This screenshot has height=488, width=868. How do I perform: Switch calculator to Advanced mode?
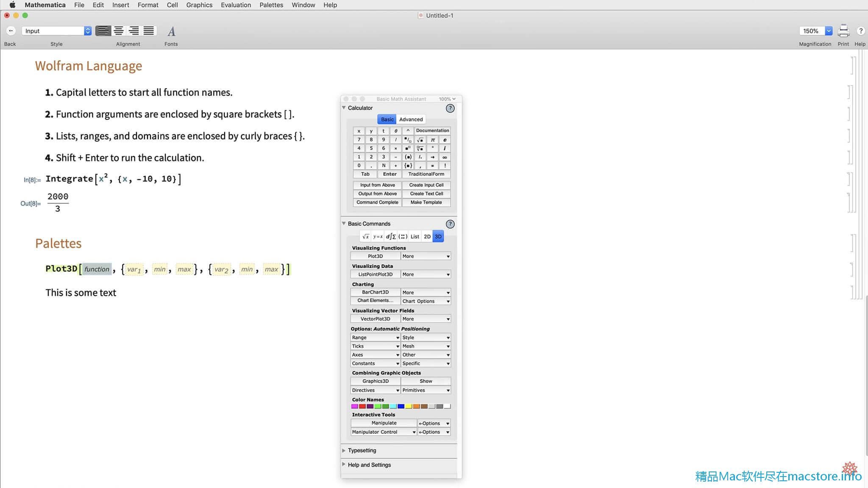click(x=411, y=119)
